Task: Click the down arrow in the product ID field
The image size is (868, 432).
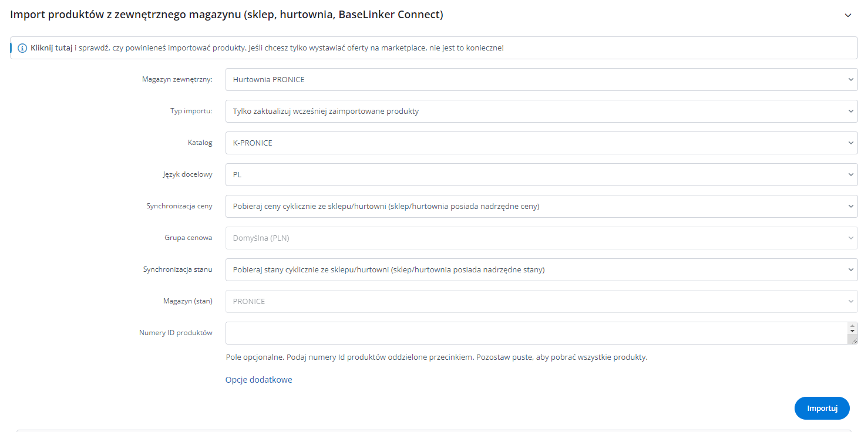Action: point(853,332)
